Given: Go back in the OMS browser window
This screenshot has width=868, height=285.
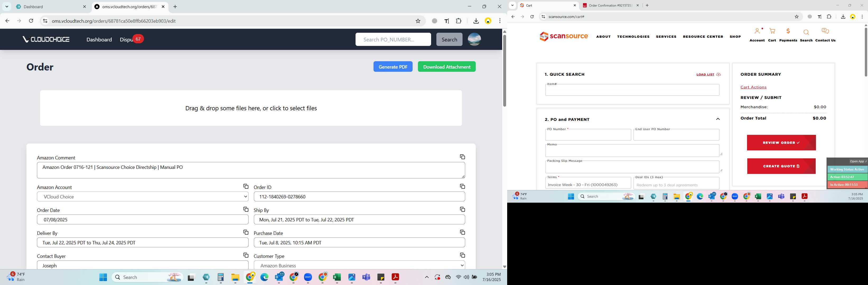Looking at the screenshot, I should [7, 21].
